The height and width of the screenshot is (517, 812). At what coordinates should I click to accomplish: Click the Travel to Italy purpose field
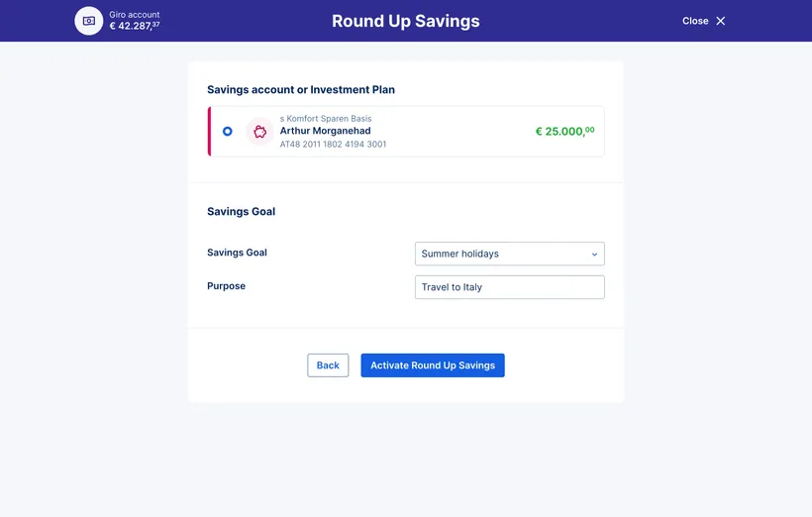tap(510, 287)
